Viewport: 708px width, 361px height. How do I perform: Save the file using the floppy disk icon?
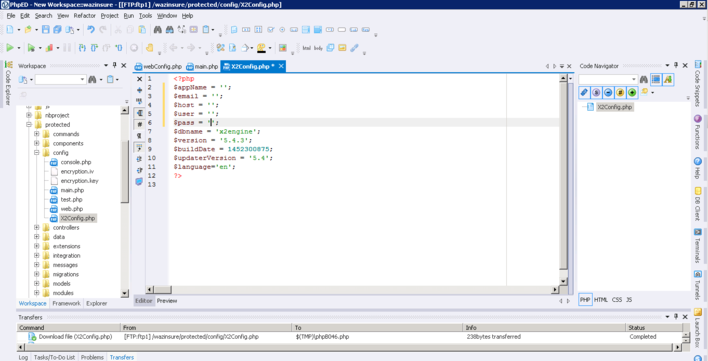(46, 30)
